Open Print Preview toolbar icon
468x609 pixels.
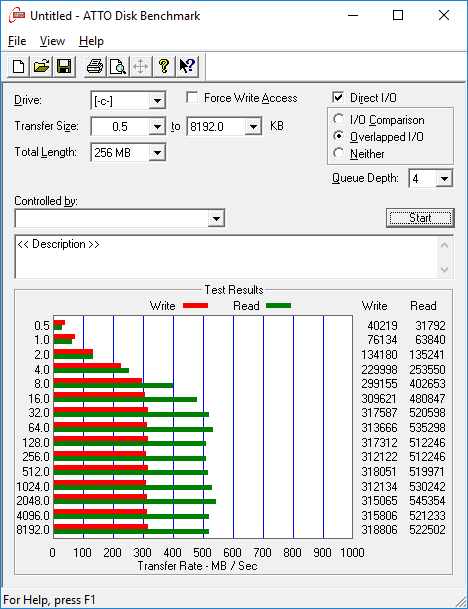(x=118, y=66)
